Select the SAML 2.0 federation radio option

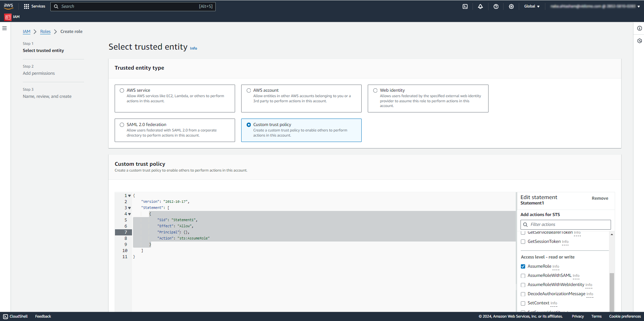(122, 125)
